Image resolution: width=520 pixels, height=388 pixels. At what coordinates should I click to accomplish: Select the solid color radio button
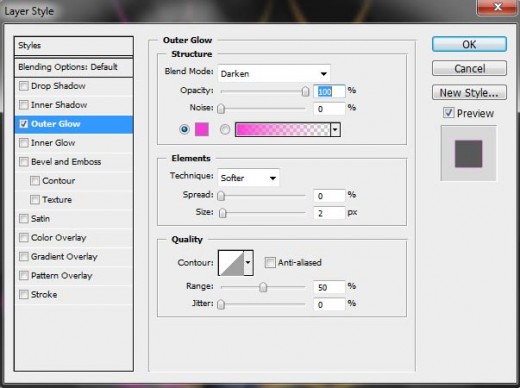[x=184, y=129]
